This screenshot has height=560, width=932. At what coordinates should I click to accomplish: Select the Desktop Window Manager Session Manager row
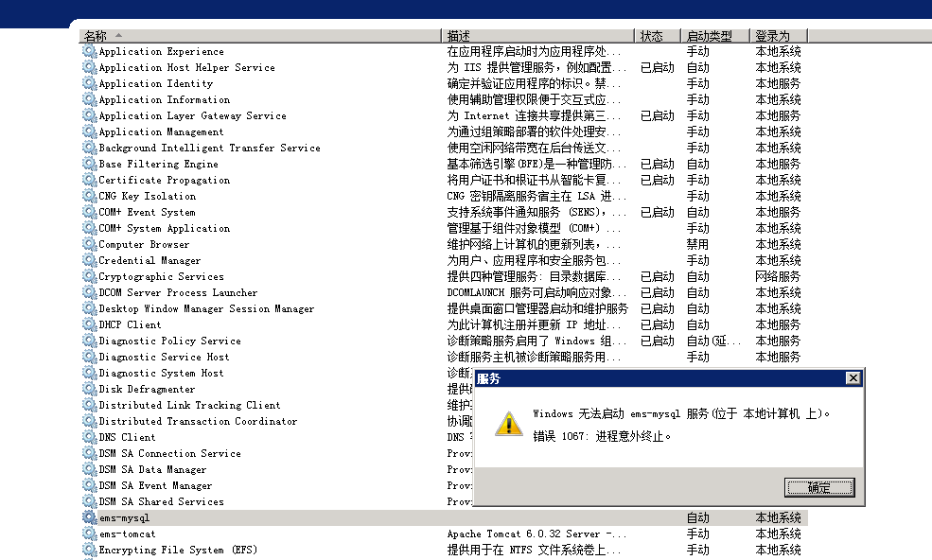(444, 308)
